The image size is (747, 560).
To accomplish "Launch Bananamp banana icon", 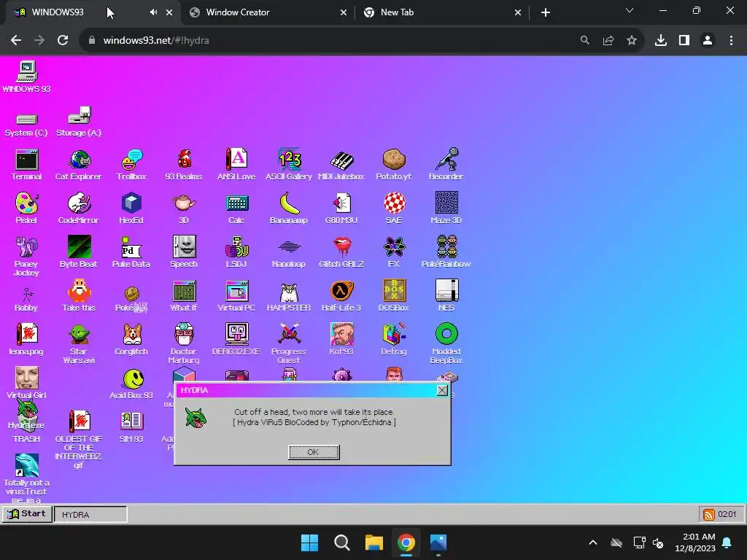I will 289,208.
